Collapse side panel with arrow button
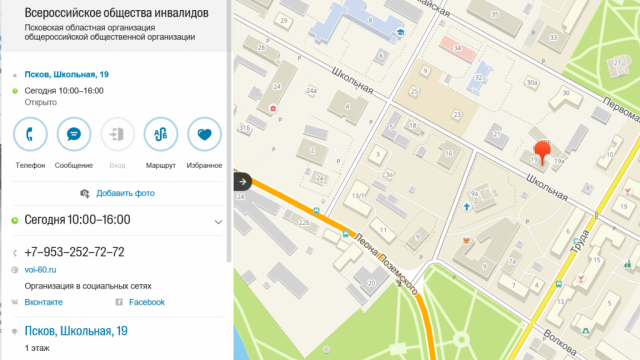640x360 pixels. (242, 182)
